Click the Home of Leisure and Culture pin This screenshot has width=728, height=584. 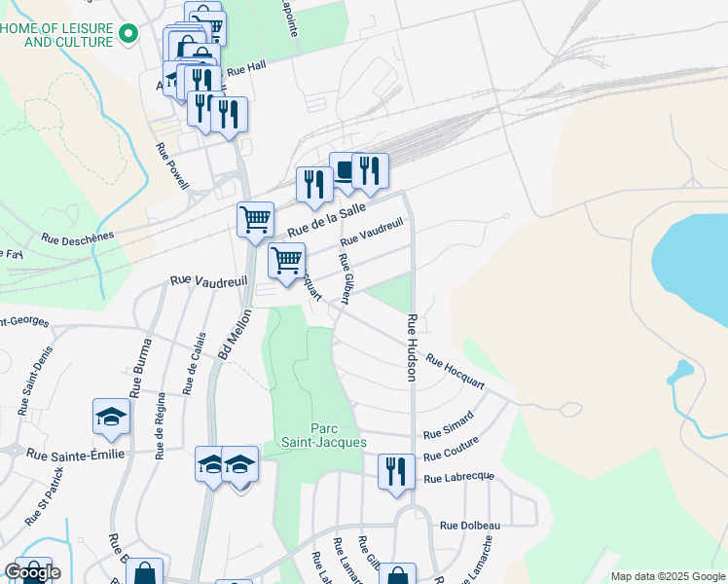coord(128,34)
